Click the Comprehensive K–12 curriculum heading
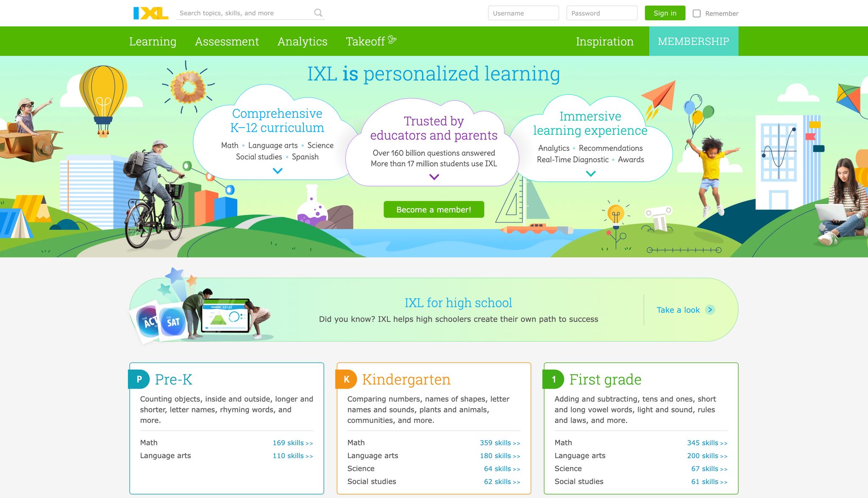The width and height of the screenshot is (868, 498). click(277, 120)
